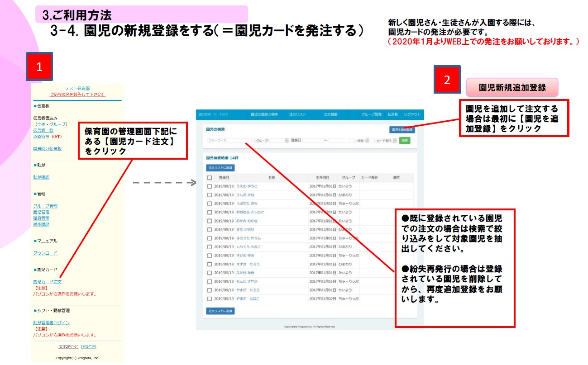The image size is (588, 365).
Task: Check the box for やまだ はなこ
Action: 209,299
